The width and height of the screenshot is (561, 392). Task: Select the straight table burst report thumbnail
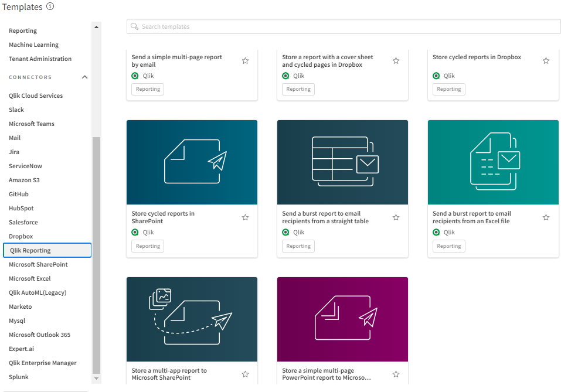click(x=342, y=162)
